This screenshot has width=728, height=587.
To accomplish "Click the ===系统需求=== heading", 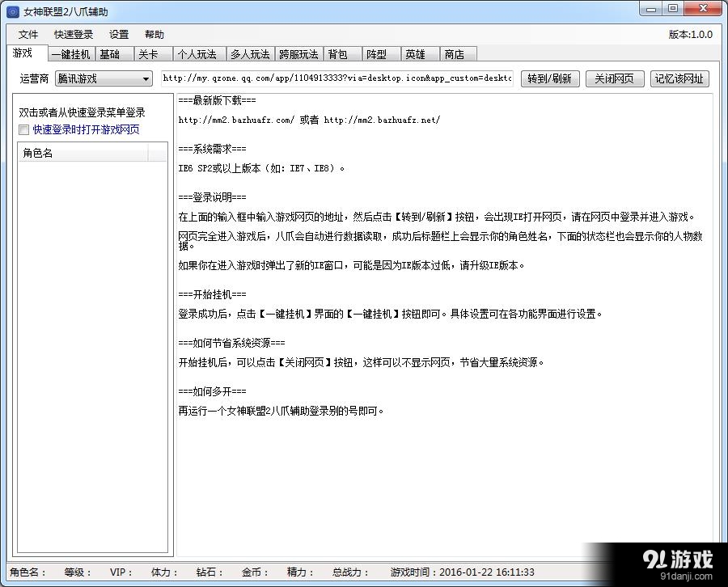I will (x=212, y=149).
